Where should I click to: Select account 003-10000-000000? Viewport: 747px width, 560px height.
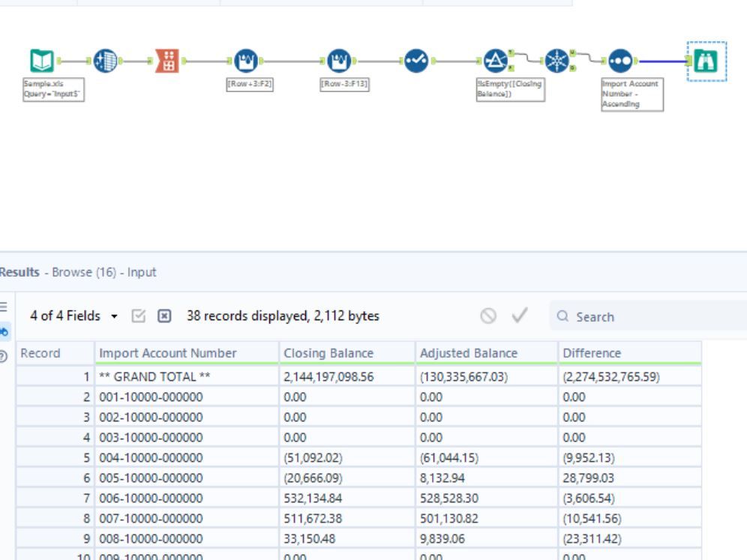click(187, 437)
